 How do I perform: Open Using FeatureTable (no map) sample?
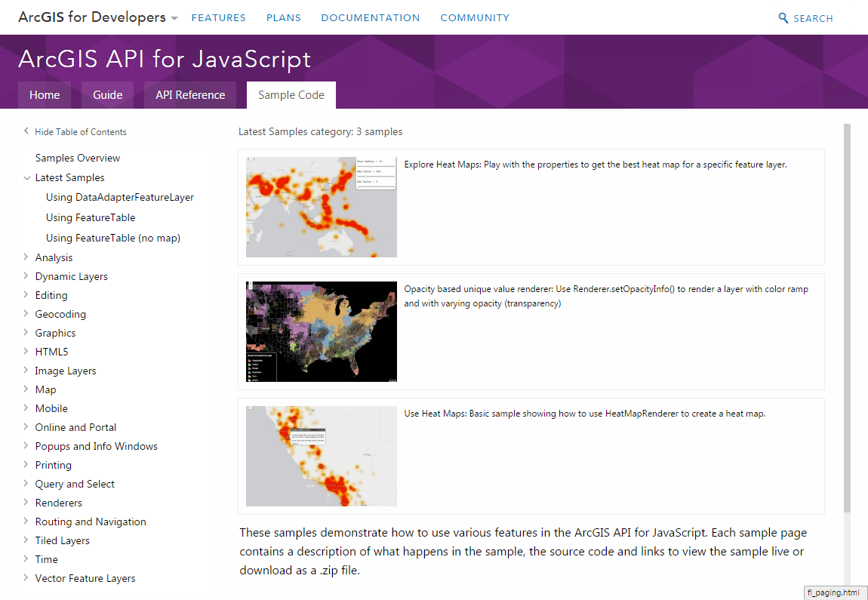(113, 238)
